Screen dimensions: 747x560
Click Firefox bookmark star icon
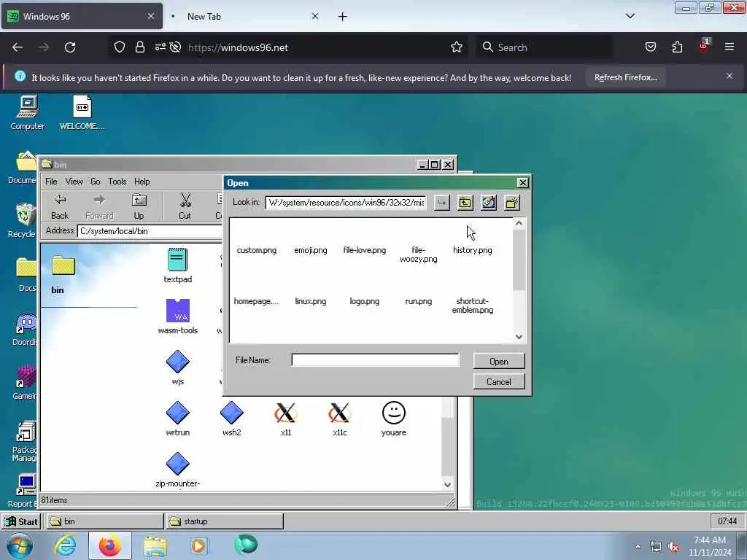click(x=457, y=47)
